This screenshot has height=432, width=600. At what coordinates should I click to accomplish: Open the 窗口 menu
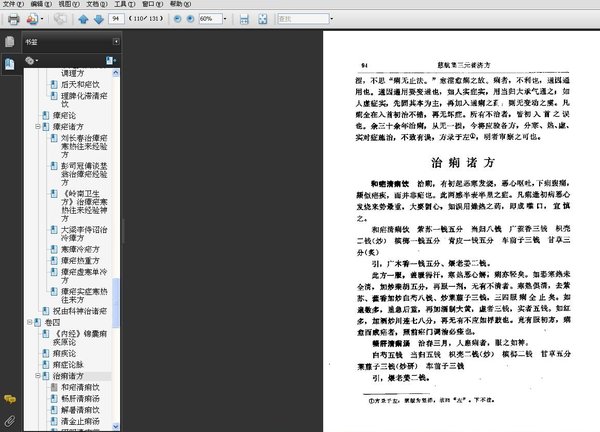[x=152, y=4]
